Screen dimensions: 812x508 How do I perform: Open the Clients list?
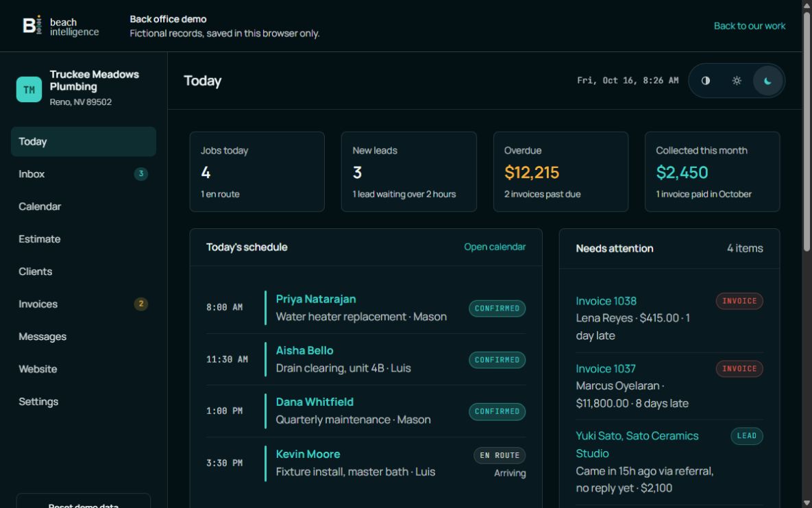point(84,271)
